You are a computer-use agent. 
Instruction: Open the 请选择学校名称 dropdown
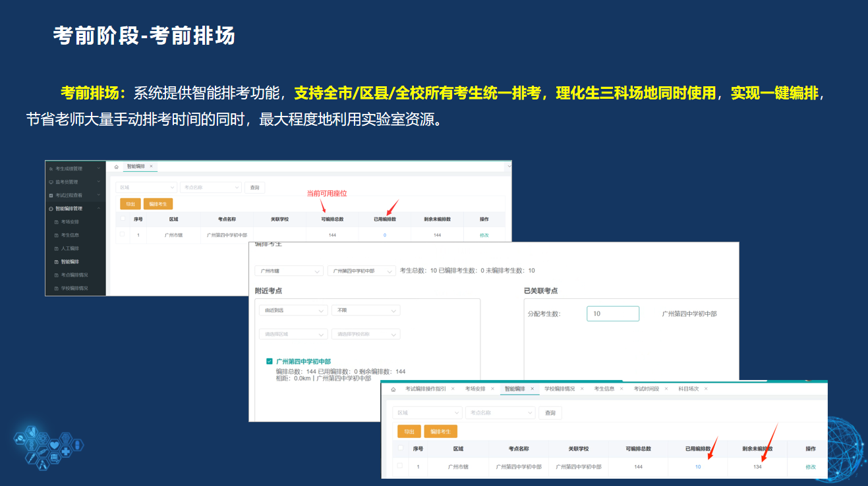(x=366, y=334)
